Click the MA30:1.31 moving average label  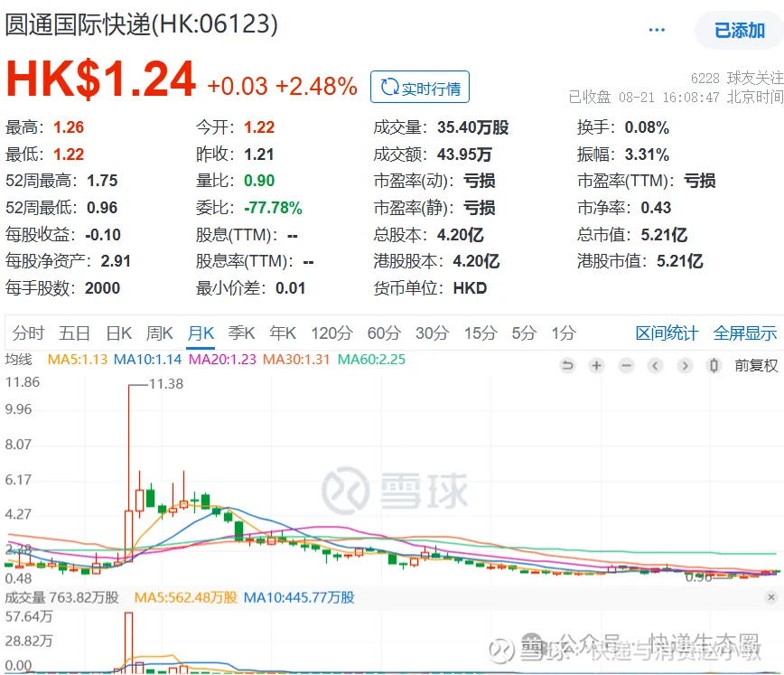[x=296, y=360]
